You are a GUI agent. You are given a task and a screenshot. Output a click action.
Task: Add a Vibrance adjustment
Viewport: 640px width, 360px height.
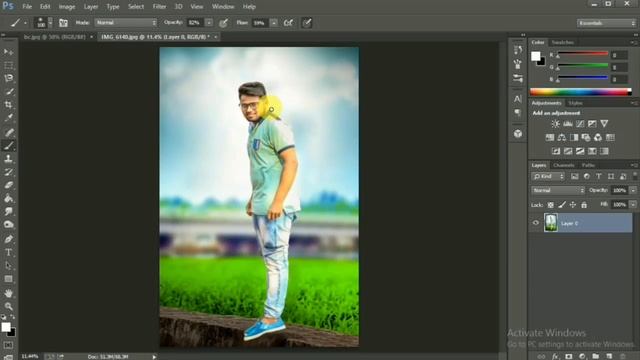click(x=604, y=124)
